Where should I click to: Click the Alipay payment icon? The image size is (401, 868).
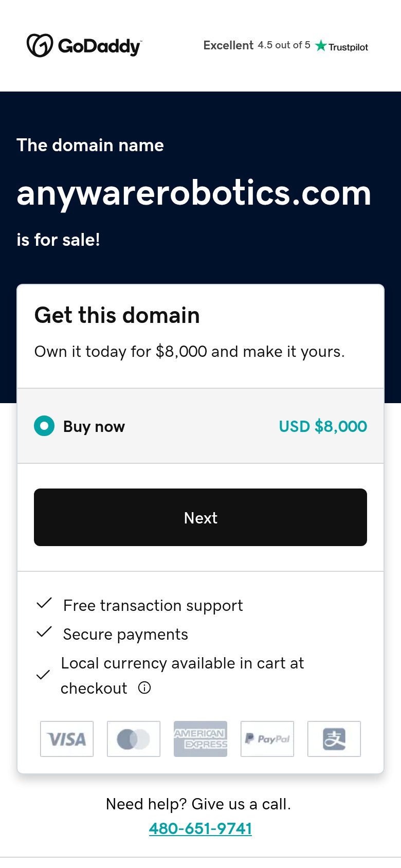(x=334, y=739)
